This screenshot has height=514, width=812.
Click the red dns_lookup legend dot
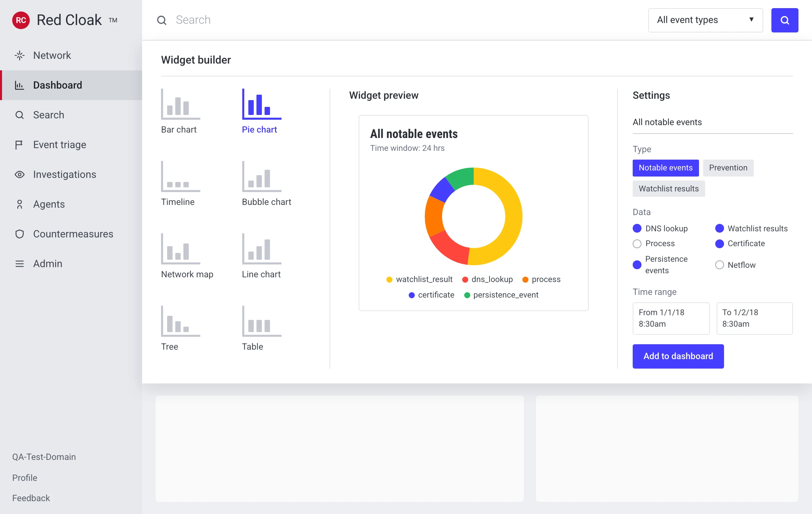[465, 280]
